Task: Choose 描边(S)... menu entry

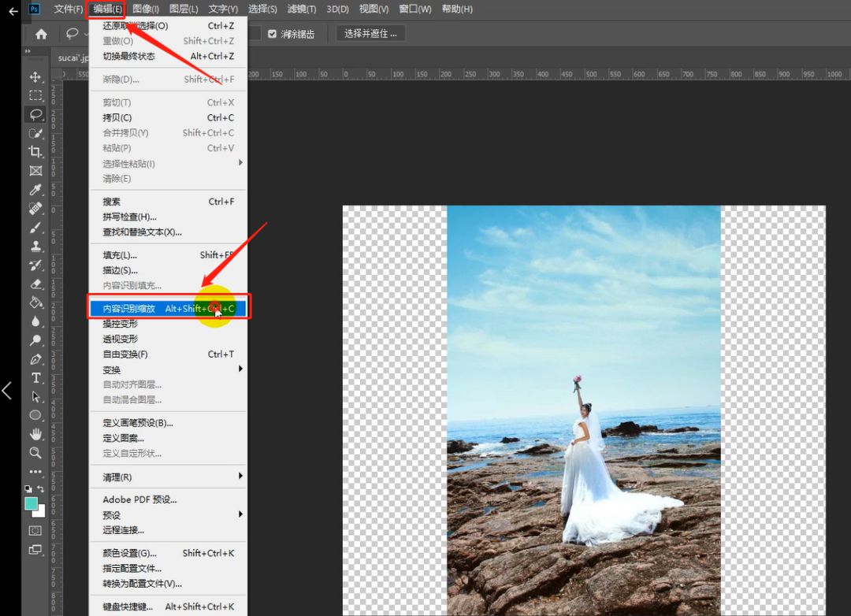Action: 169,270
